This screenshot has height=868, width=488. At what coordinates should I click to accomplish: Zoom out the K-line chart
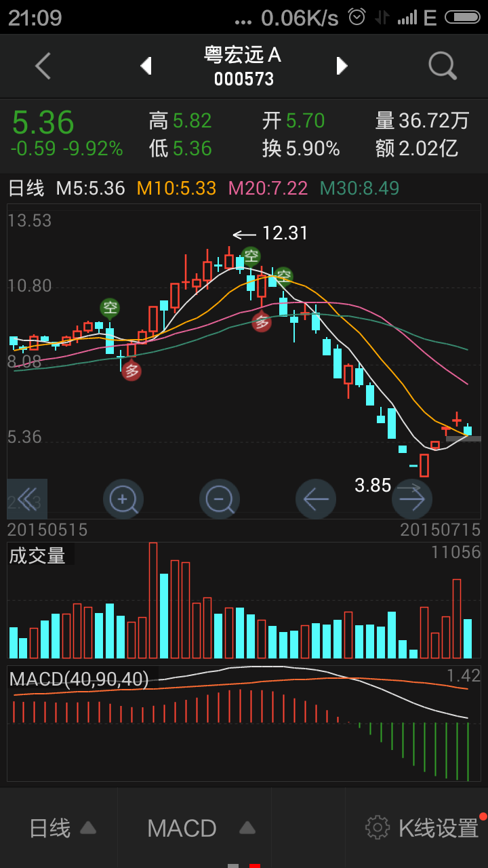pos(220,500)
